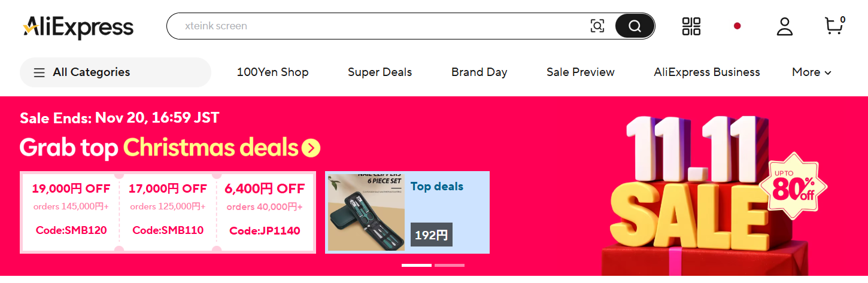The width and height of the screenshot is (868, 283).
Task: Open image search camera icon
Action: coord(597,26)
